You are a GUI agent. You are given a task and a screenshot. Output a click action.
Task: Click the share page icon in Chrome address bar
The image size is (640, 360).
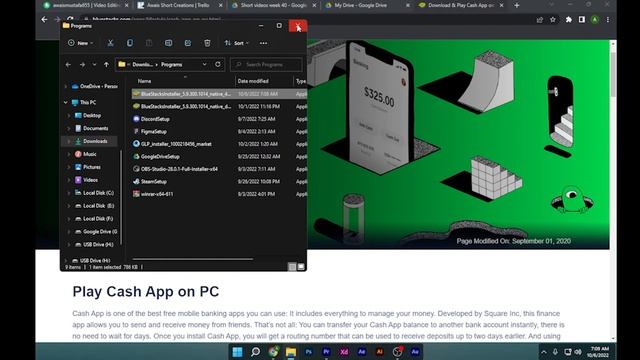click(540, 19)
